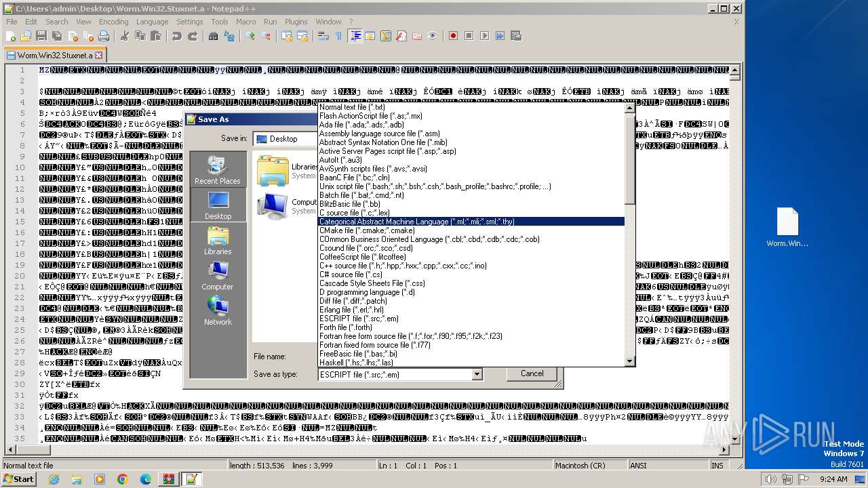Click the Windows Start button
Image resolution: width=868 pixels, height=488 pixels.
tap(19, 479)
